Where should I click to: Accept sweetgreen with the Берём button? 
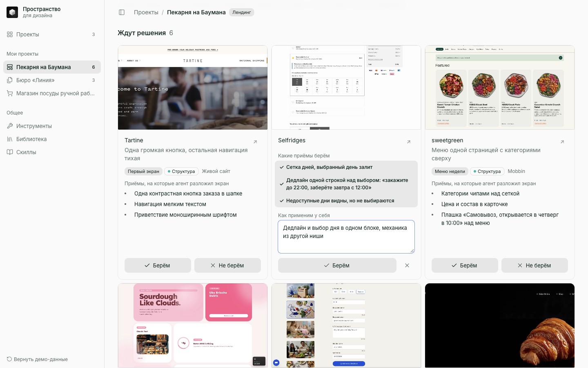click(465, 265)
